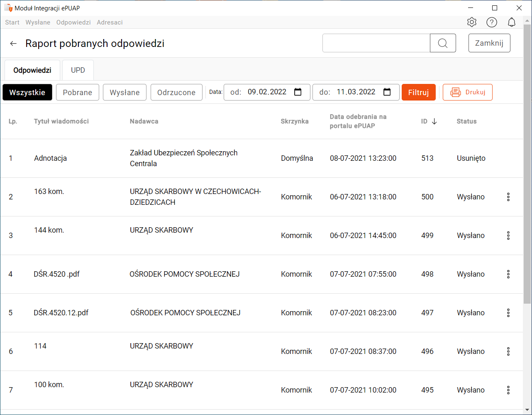Image resolution: width=532 pixels, height=415 pixels.
Task: Maximize the ePUAP window
Action: (x=495, y=8)
